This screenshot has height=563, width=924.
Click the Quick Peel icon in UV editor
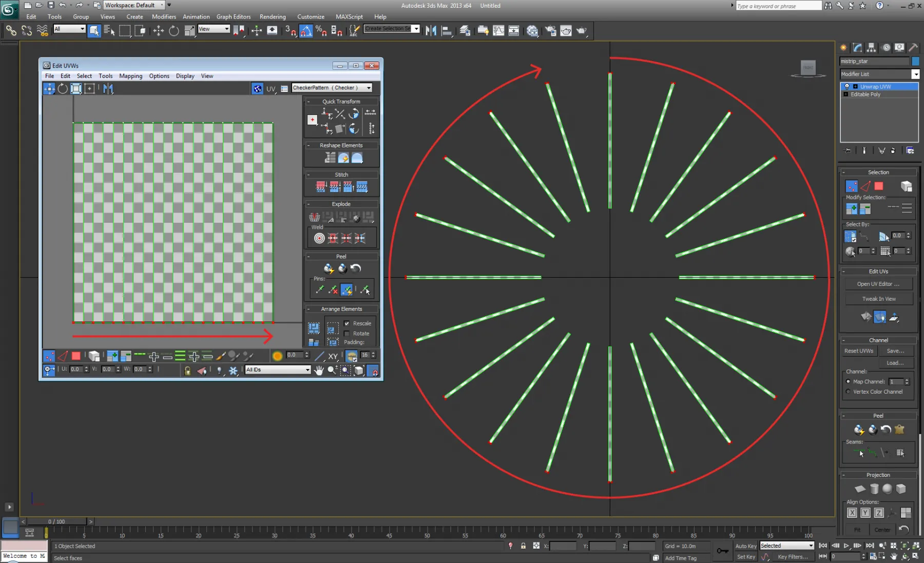(x=329, y=268)
